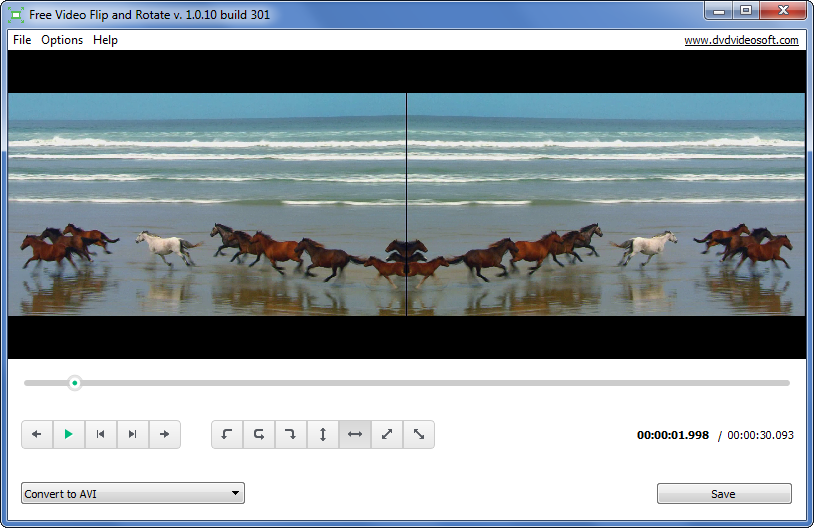Flip the video vertically
814x528 pixels.
[323, 434]
